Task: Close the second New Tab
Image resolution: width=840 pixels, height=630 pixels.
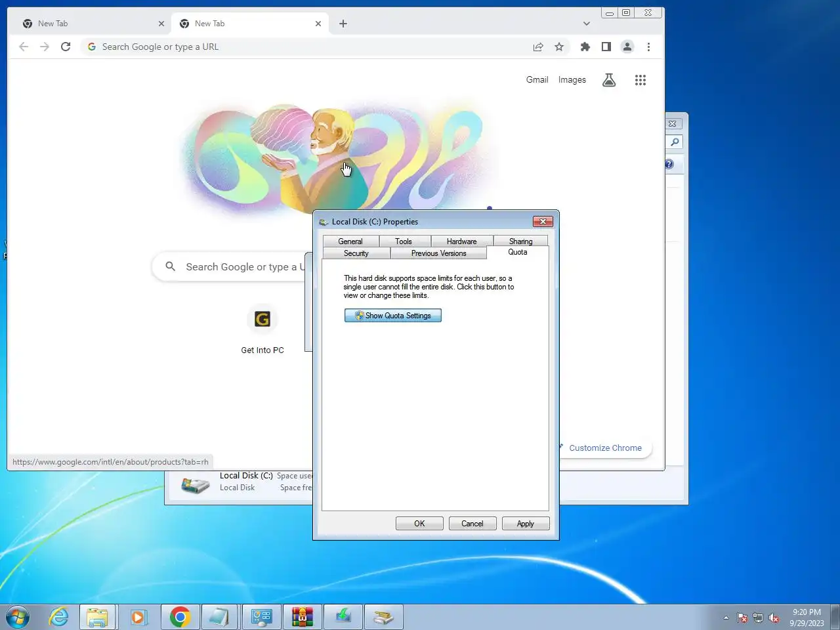Action: click(x=318, y=24)
